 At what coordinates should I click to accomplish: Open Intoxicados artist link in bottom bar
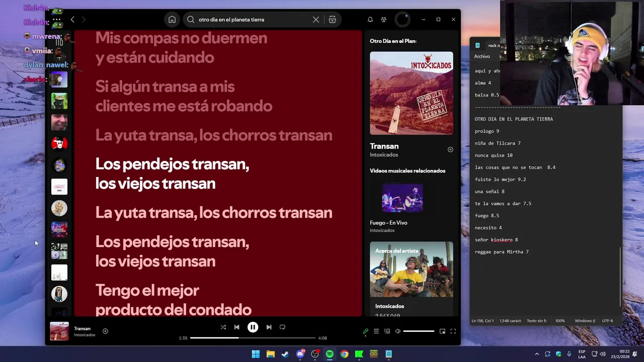point(85,335)
